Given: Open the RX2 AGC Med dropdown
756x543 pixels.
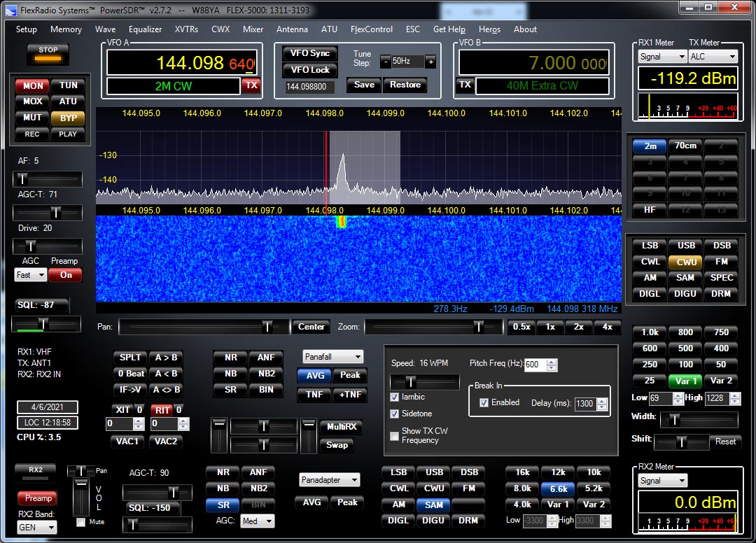Looking at the screenshot, I should point(257,521).
